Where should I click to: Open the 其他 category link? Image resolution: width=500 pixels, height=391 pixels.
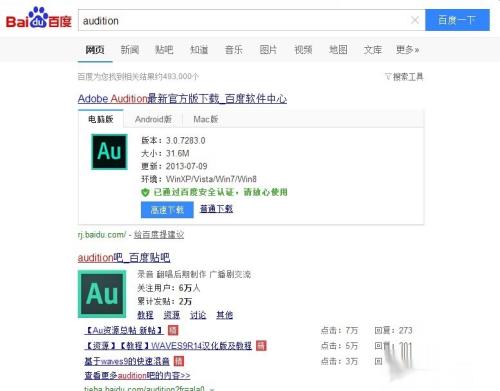click(x=224, y=315)
